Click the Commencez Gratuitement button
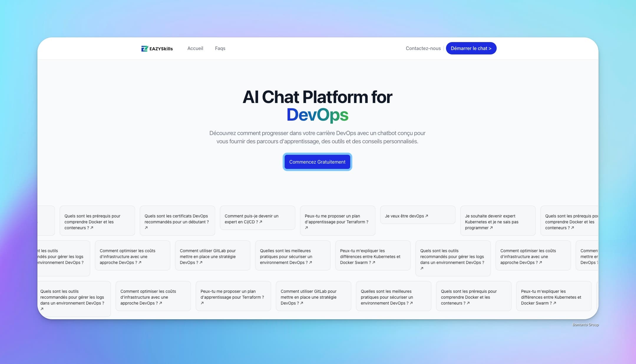The image size is (636, 364). pos(317,162)
